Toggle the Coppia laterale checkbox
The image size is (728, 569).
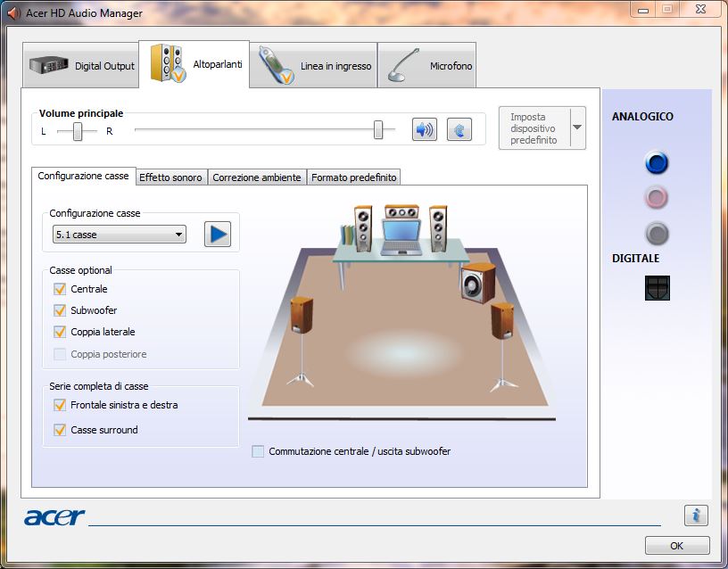(x=60, y=332)
